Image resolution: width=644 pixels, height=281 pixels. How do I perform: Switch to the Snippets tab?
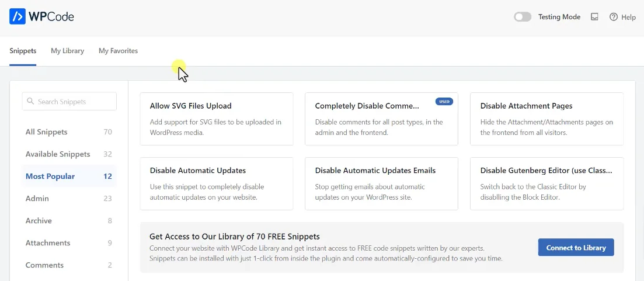point(23,51)
